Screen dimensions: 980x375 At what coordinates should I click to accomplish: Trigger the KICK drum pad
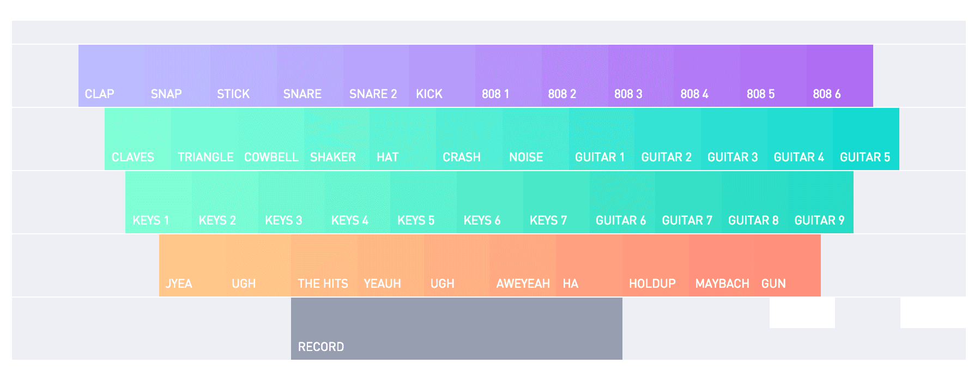[442, 76]
